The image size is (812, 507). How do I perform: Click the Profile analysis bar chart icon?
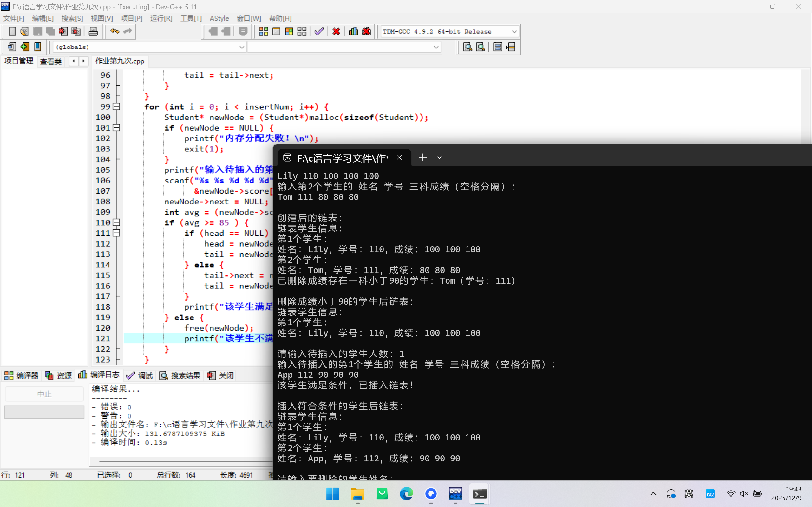(353, 31)
